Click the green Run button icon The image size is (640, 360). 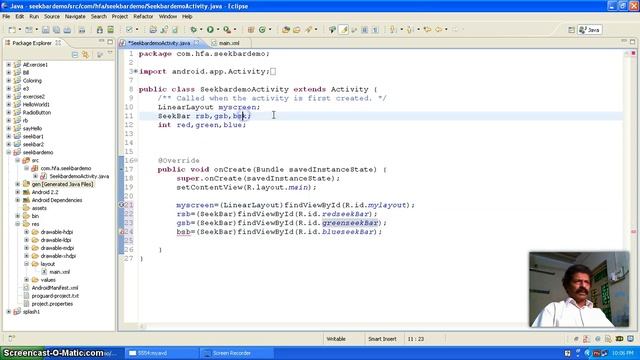210,30
